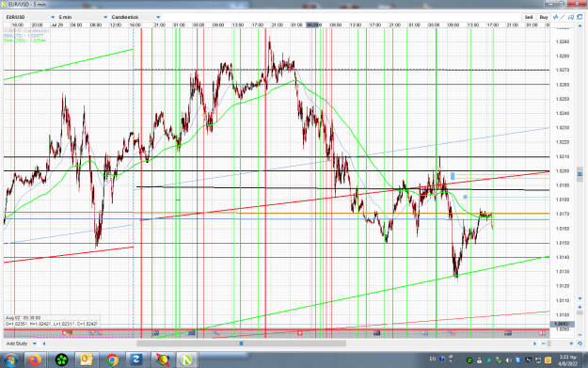Viewport: 588px width, 368px height.
Task: Click the chart scroll right arrow
Action: (x=534, y=344)
